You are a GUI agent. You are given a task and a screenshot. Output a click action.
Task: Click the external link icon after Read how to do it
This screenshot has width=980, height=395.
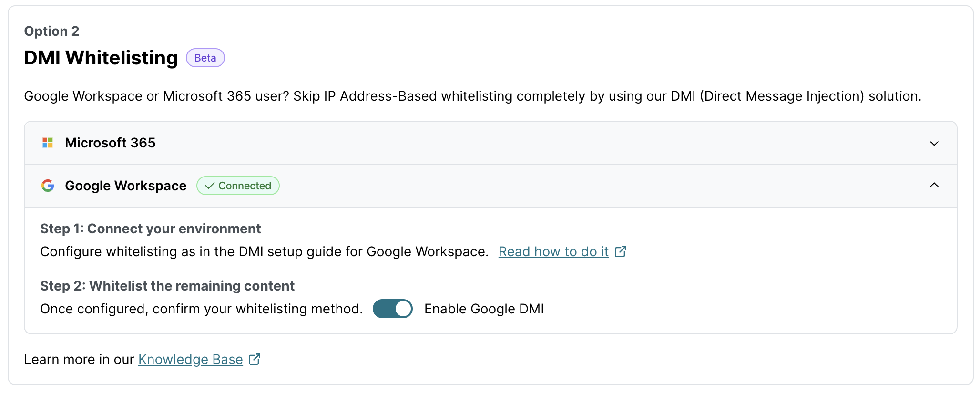620,251
